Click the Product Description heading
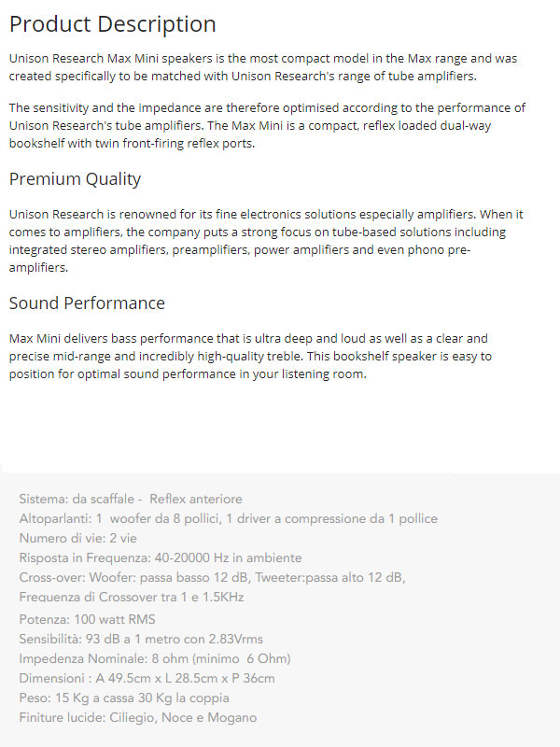The width and height of the screenshot is (560, 747). 112,24
